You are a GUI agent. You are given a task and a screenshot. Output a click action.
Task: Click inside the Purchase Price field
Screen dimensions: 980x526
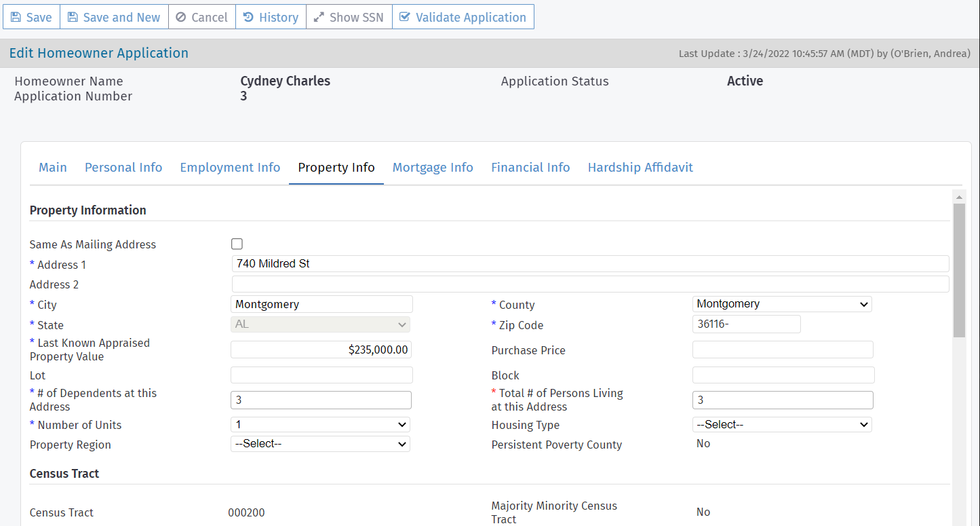click(782, 349)
